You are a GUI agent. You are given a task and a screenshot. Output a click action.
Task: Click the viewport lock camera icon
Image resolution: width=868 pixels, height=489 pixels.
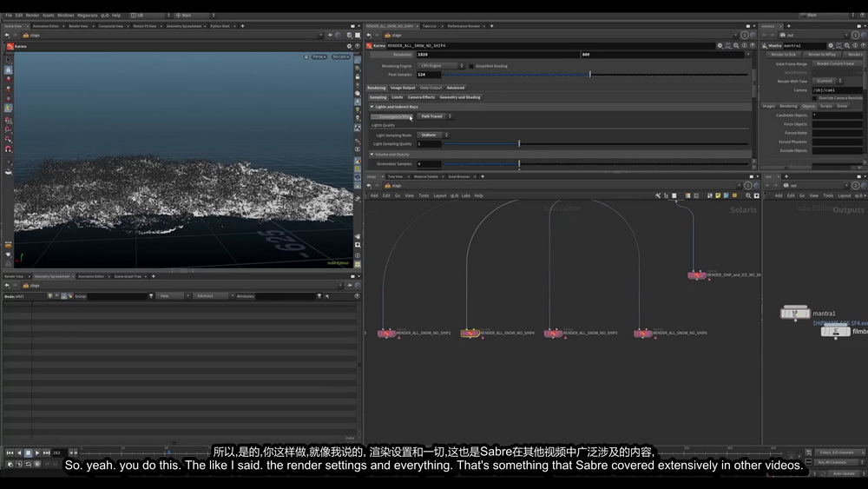tap(306, 57)
